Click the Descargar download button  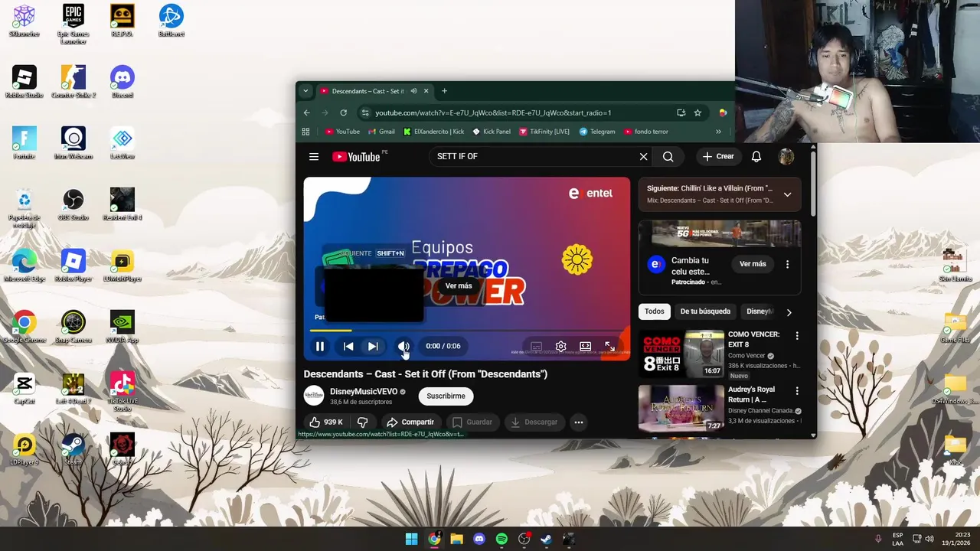tap(534, 422)
